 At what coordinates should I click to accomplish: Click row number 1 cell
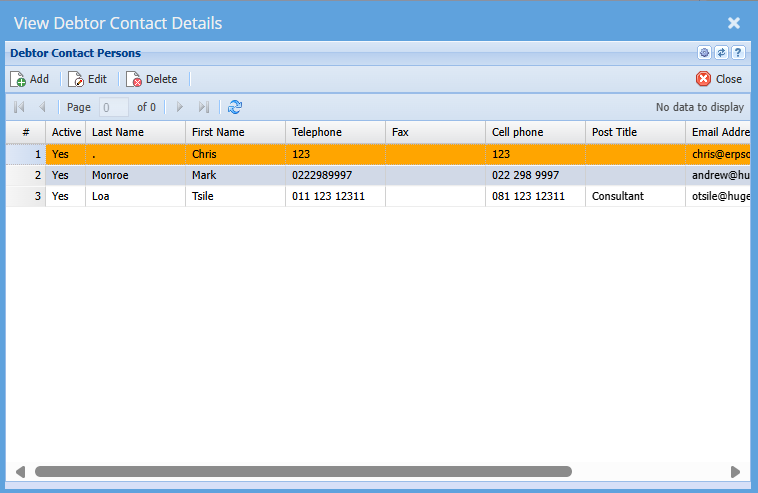[x=26, y=154]
